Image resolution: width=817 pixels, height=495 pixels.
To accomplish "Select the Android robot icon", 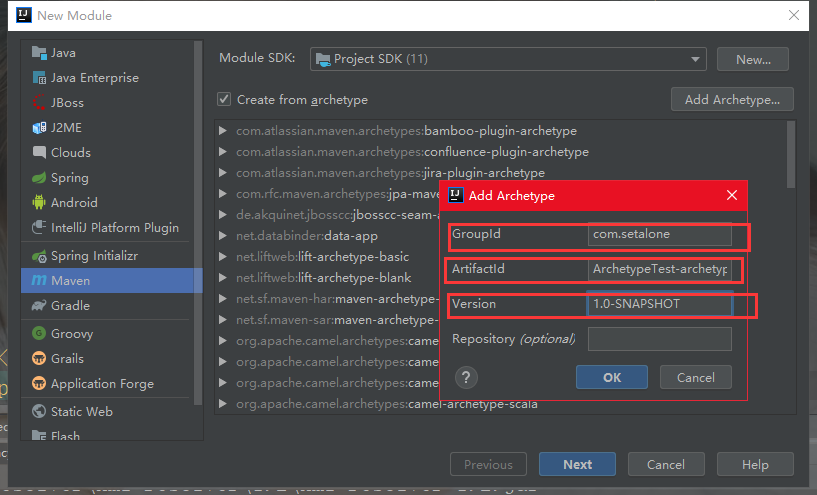I will coord(39,202).
